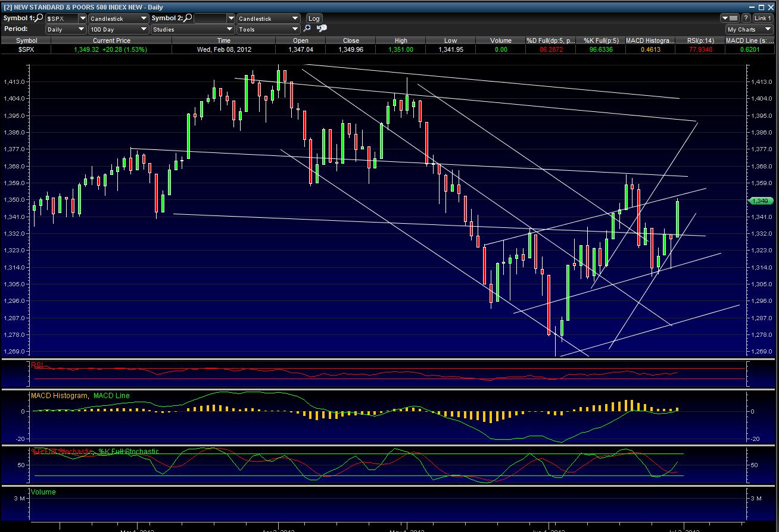Click the Current Price column header

[111, 40]
